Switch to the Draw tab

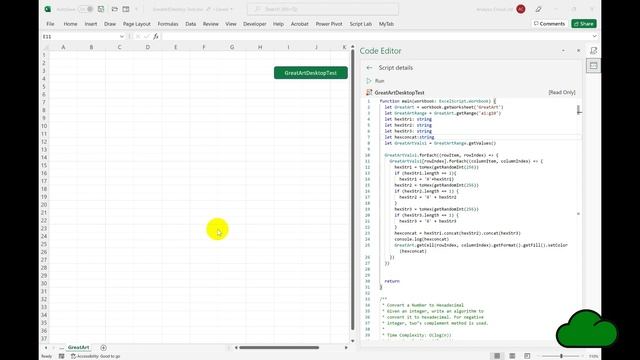(x=110, y=24)
